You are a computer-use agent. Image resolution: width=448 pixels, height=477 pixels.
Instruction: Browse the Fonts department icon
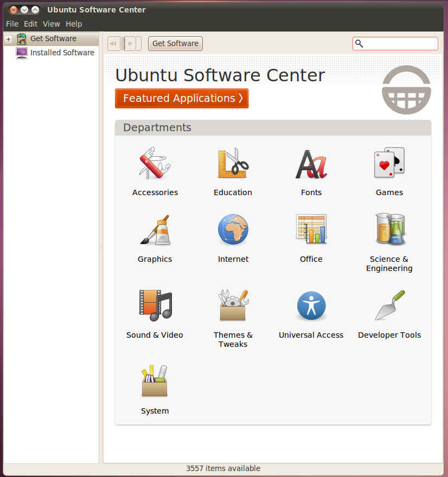tap(311, 164)
